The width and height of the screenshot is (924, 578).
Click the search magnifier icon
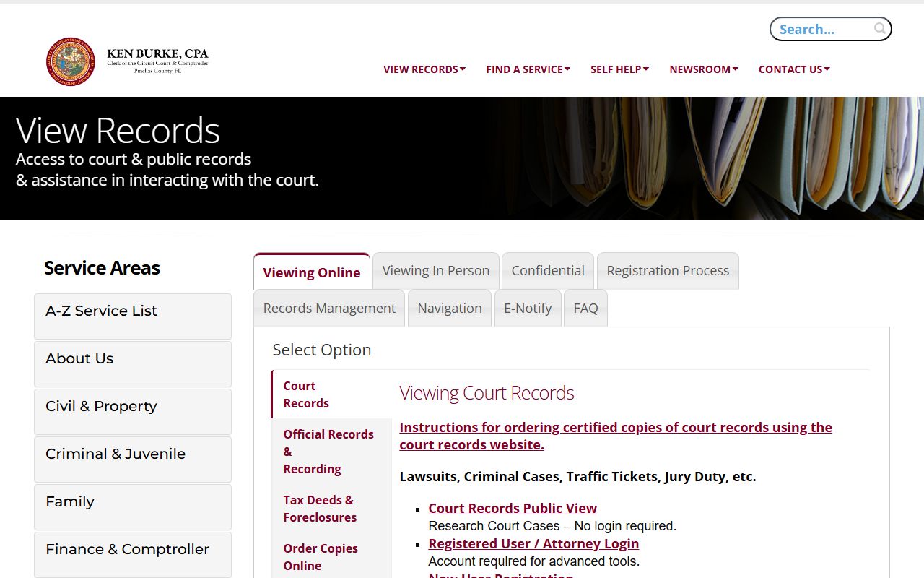[879, 29]
